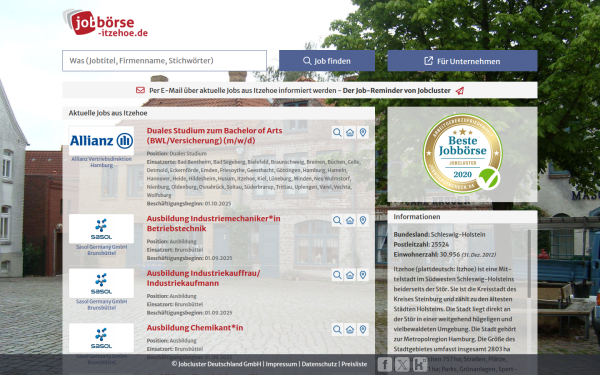Focus the job title search field
This screenshot has height=375, width=600.
(165, 60)
